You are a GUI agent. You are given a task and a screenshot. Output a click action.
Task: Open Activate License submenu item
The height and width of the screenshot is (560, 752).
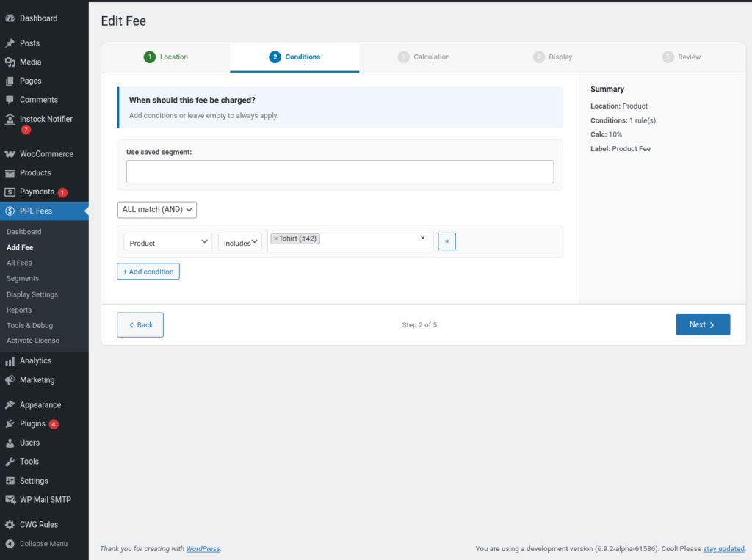pyautogui.click(x=32, y=341)
